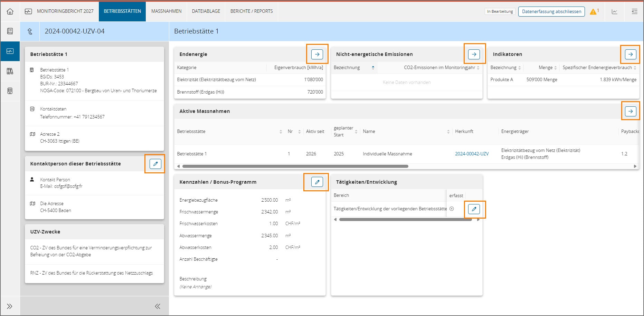Screen dimensions: 644x316
Task: Edit Kennzahlen / Bonus-Programm with pencil icon
Action: 317,182
